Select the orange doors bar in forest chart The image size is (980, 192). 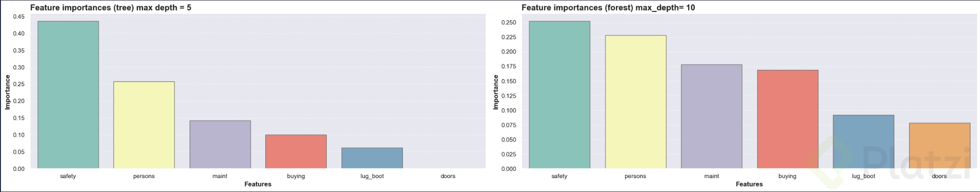point(939,146)
